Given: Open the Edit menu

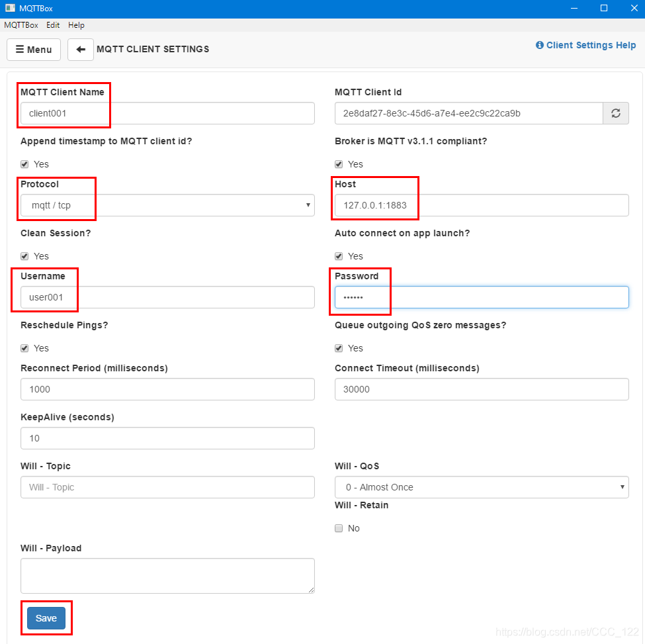Looking at the screenshot, I should (x=53, y=25).
